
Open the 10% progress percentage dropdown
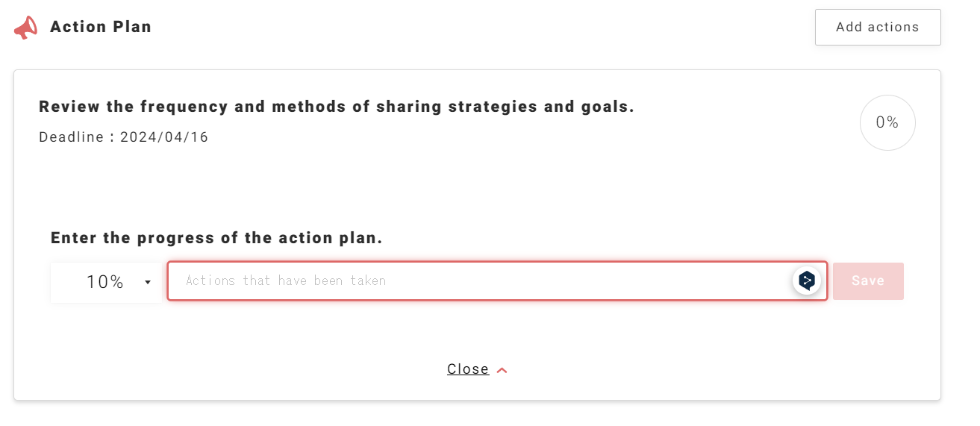[x=107, y=282]
